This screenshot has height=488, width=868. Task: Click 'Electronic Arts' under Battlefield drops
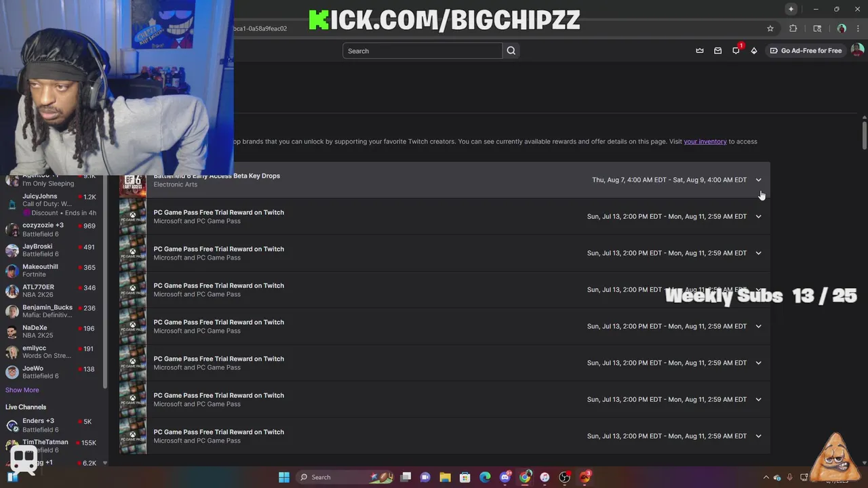[x=176, y=184]
